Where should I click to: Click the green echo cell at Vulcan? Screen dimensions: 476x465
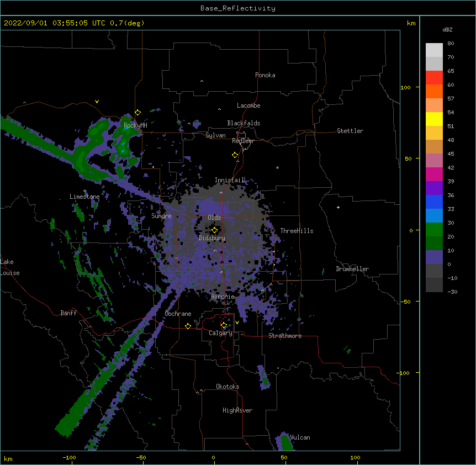tap(285, 442)
